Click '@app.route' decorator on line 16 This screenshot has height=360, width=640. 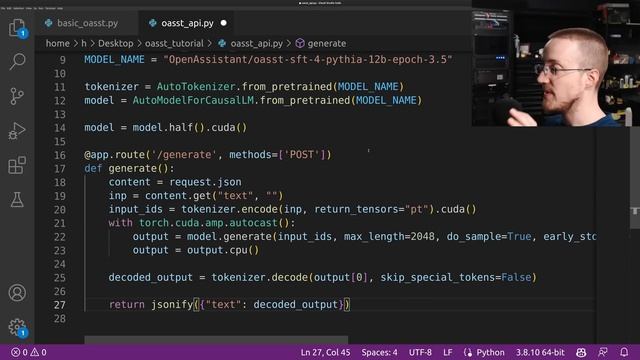pos(114,155)
